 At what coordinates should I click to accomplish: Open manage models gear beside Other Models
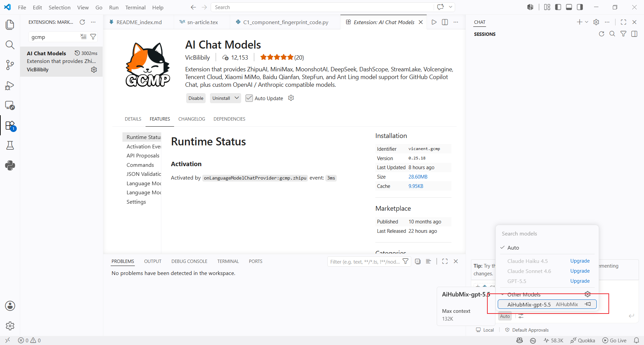pos(588,294)
